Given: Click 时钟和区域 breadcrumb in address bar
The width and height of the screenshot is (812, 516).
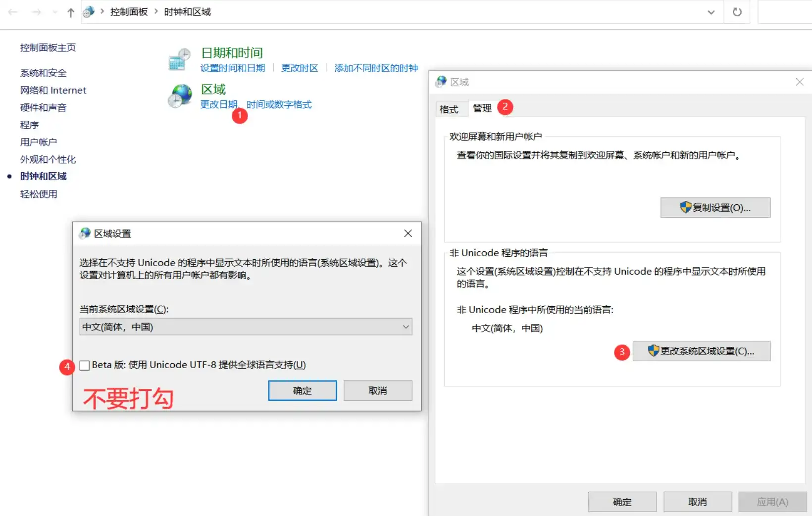Looking at the screenshot, I should point(187,12).
